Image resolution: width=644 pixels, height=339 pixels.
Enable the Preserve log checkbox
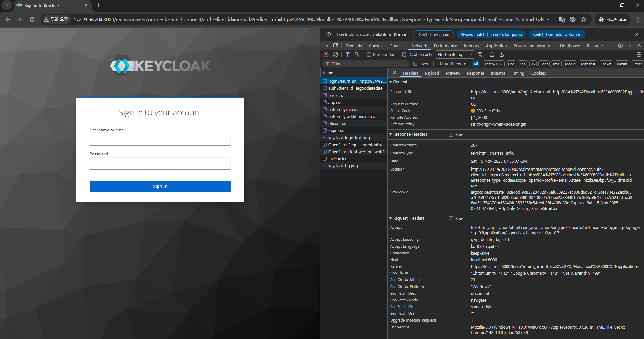(369, 54)
